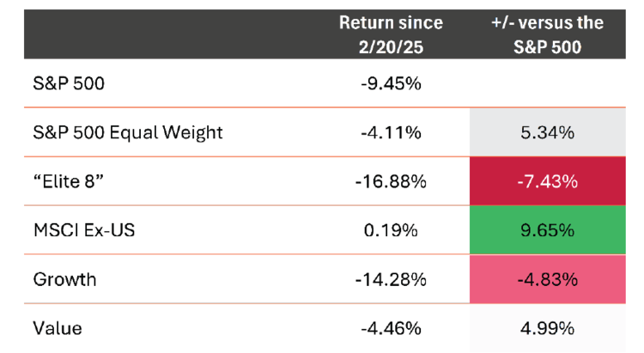This screenshot has width=644, height=353.
Task: Click the S&P 500 return value -9.45%
Action: tap(391, 84)
